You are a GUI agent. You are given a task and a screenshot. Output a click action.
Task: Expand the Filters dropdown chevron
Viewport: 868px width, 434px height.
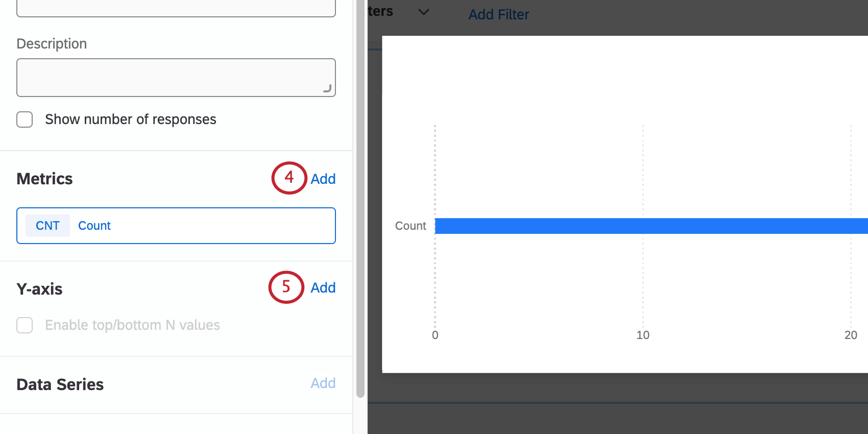pyautogui.click(x=424, y=12)
